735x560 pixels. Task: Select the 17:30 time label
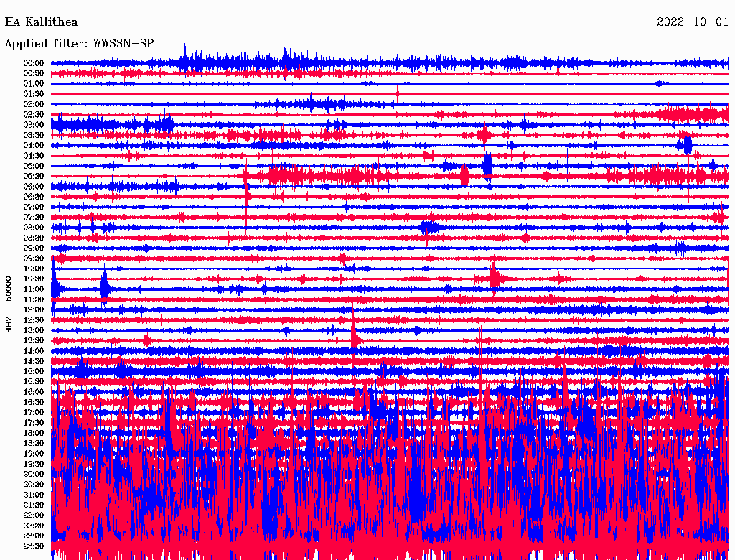34,423
